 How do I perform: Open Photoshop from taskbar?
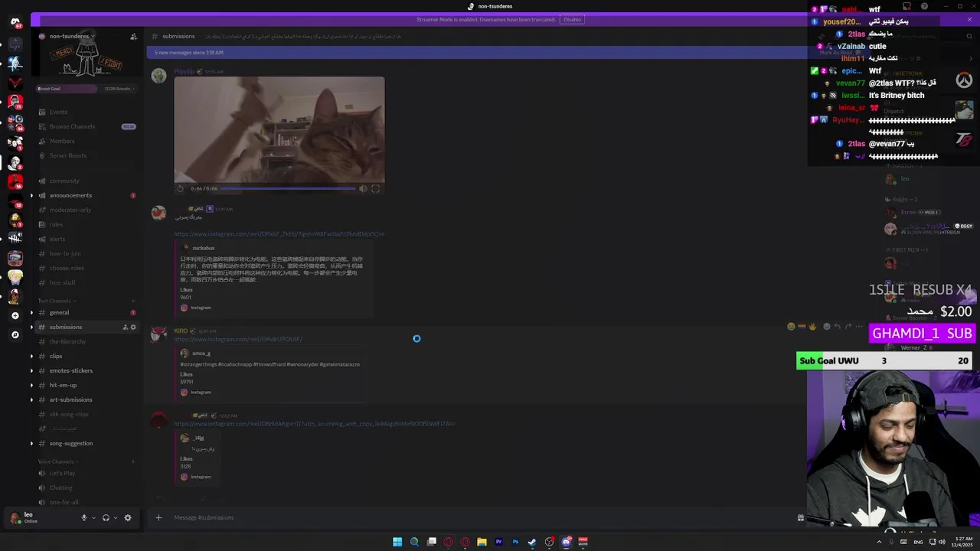pyautogui.click(x=515, y=542)
